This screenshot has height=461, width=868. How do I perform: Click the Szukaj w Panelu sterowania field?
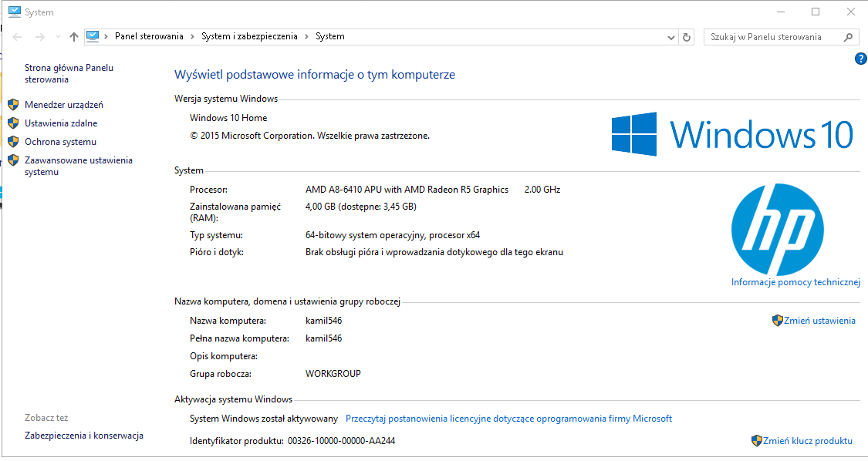pos(772,37)
